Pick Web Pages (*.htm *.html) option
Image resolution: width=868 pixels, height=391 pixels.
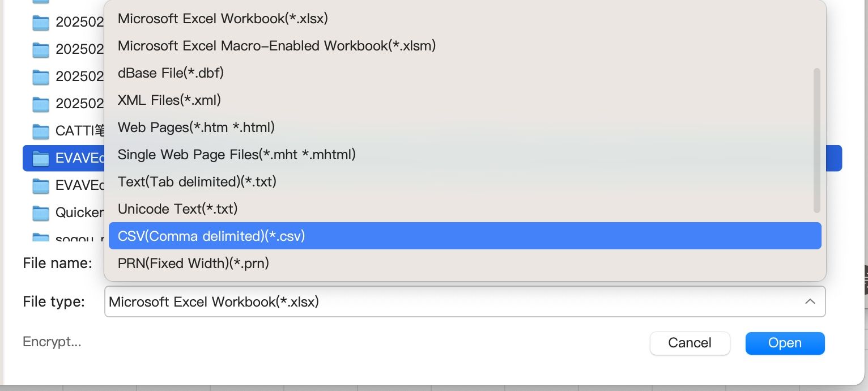tap(196, 127)
